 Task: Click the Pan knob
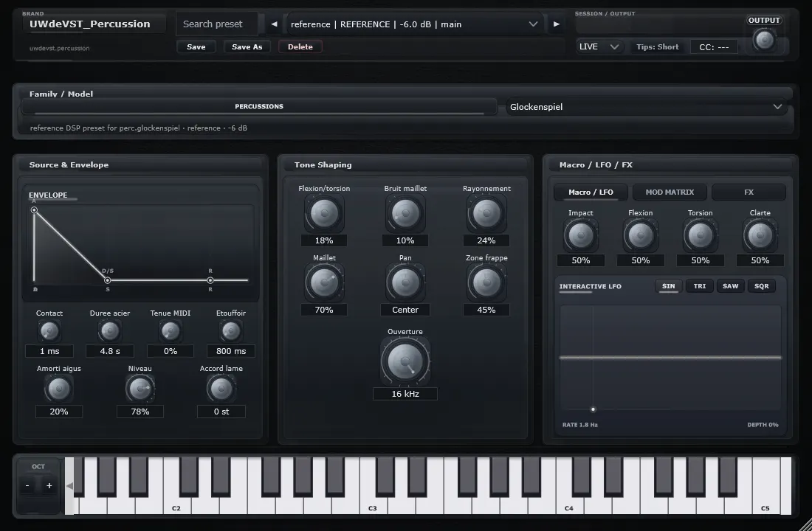point(405,282)
